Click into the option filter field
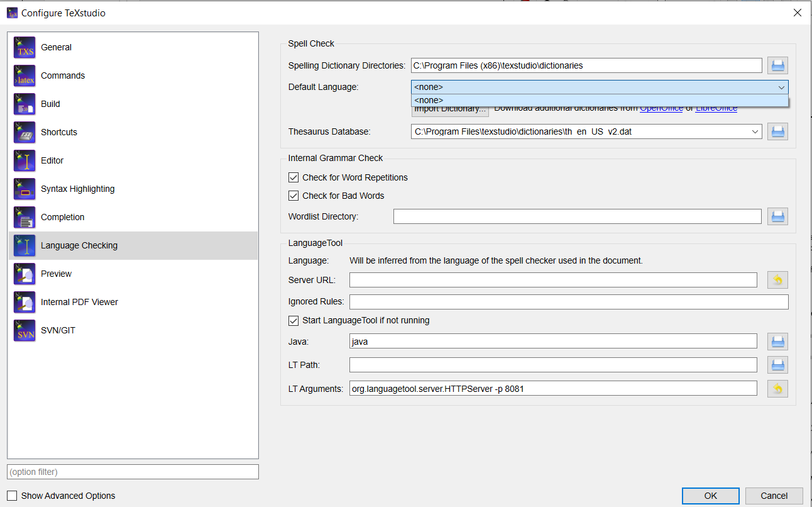Screen dimensions: 812x507 [133, 471]
